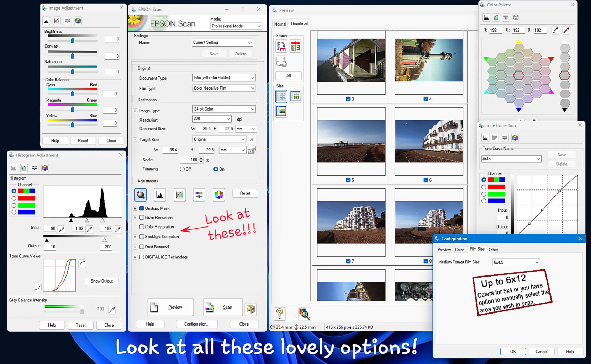Select the Trimming Off radio button
The image size is (591, 364).
point(182,169)
